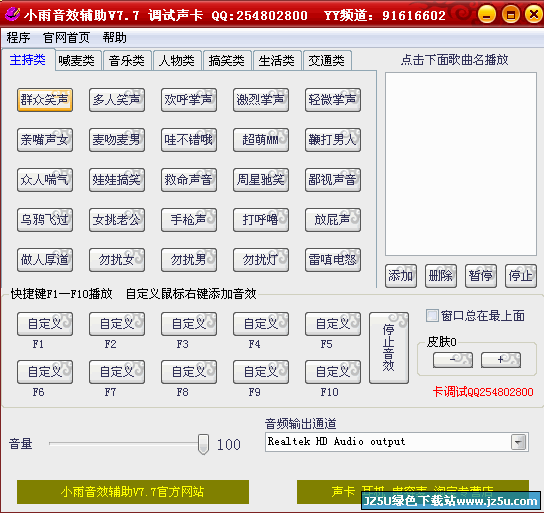Play the 放屁声 sound effect
The height and width of the screenshot is (513, 544).
333,220
